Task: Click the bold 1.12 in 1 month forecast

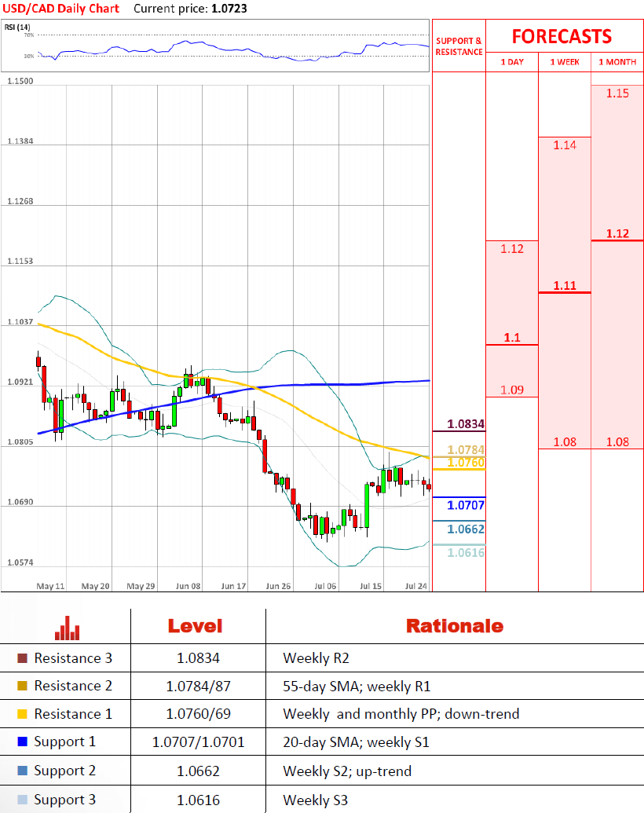Action: [617, 234]
